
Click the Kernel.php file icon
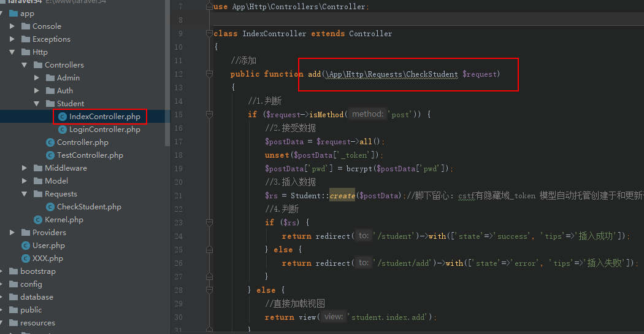pos(38,220)
